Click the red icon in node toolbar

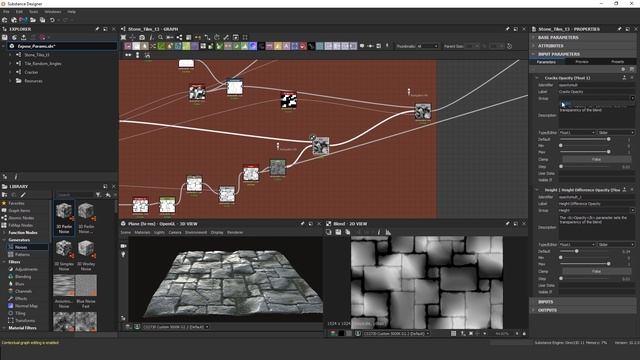pyautogui.click(x=302, y=46)
